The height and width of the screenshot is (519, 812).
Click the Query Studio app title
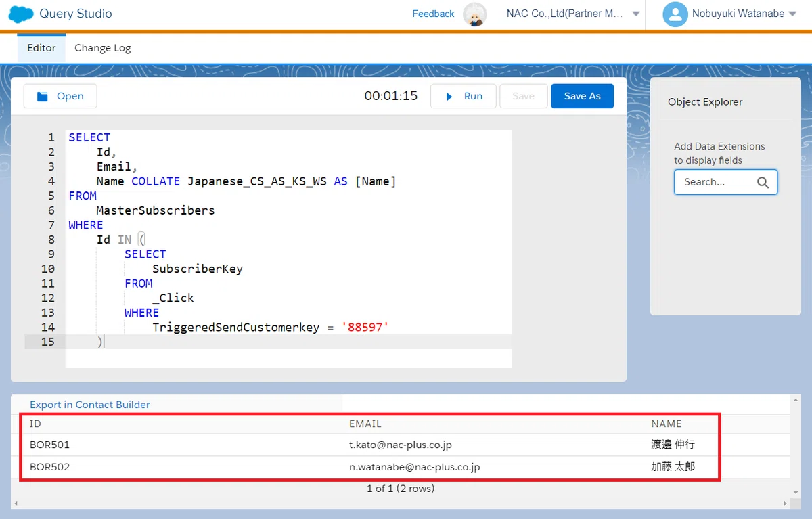76,14
